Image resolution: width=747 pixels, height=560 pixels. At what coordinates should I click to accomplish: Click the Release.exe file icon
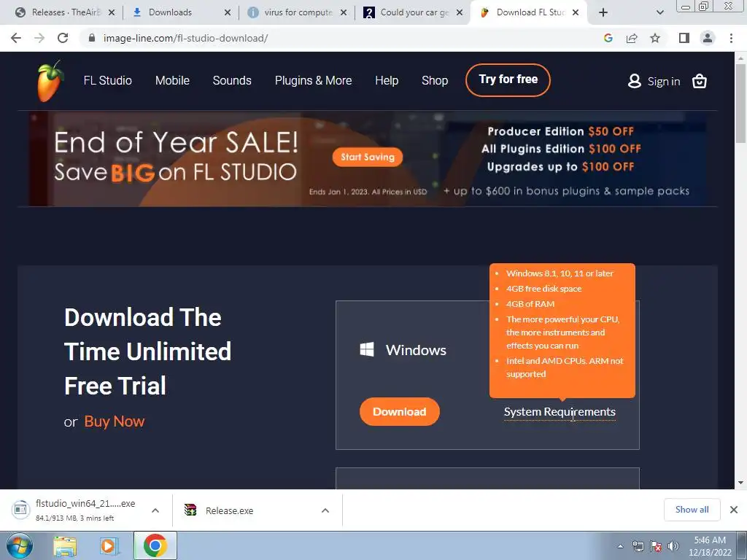190,510
